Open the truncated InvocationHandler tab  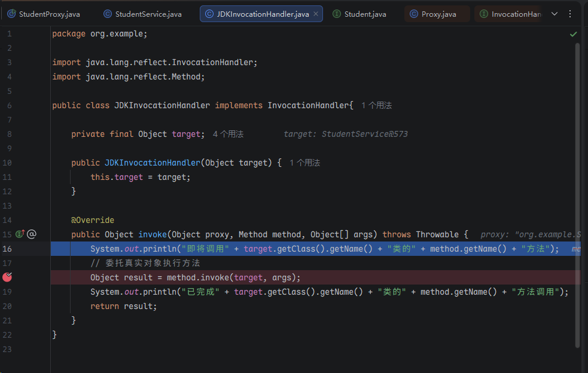514,14
